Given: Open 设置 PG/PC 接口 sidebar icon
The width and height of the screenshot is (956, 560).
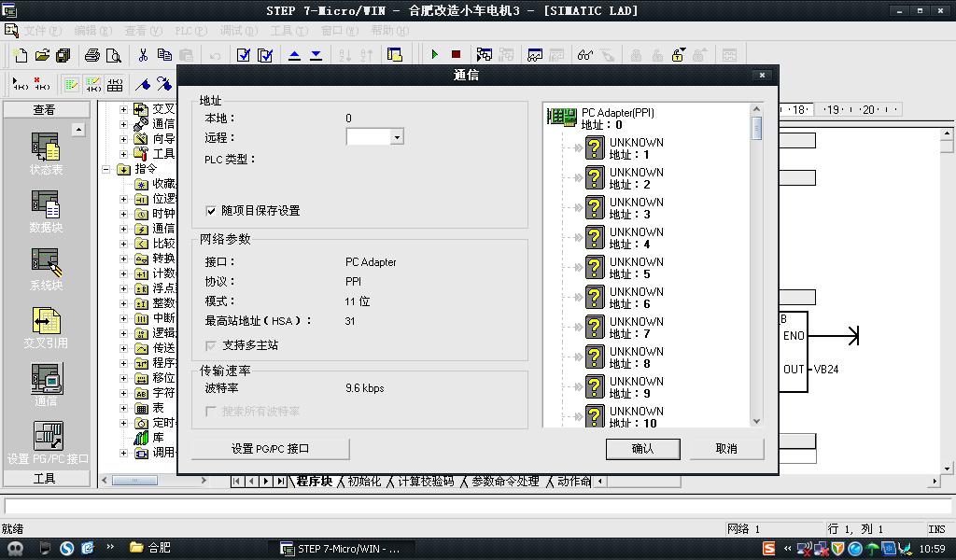Looking at the screenshot, I should click(48, 436).
